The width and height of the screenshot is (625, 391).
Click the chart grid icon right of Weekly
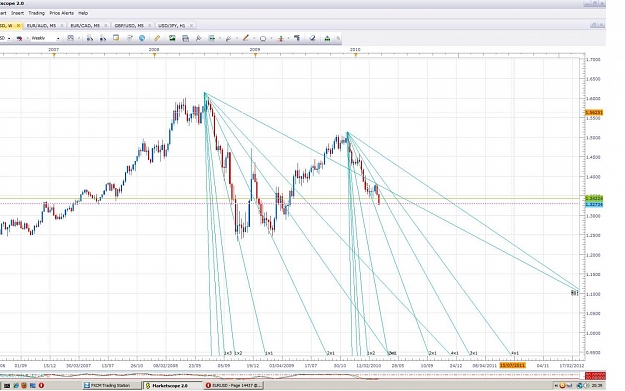tap(71, 38)
